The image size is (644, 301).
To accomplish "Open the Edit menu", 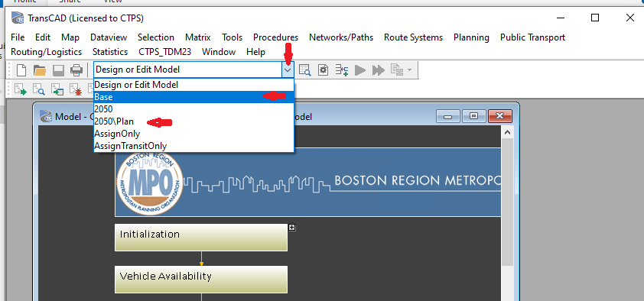I will pos(43,37).
